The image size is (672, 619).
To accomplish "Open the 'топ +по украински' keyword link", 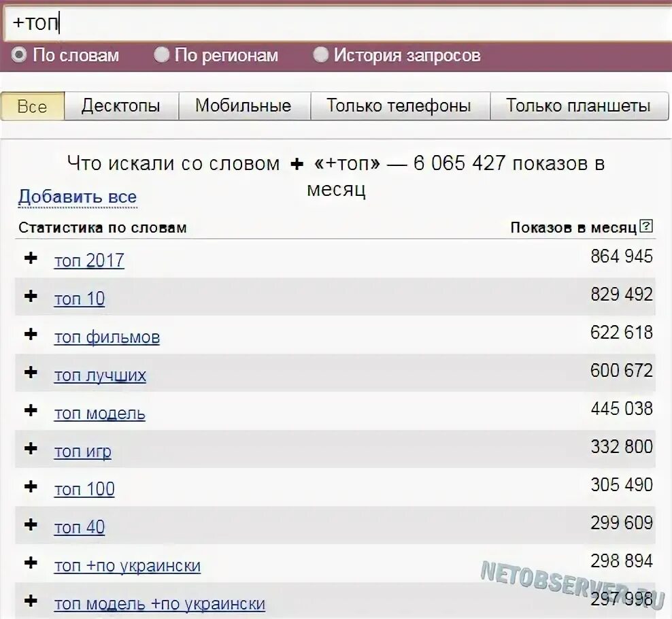I will tap(127, 566).
